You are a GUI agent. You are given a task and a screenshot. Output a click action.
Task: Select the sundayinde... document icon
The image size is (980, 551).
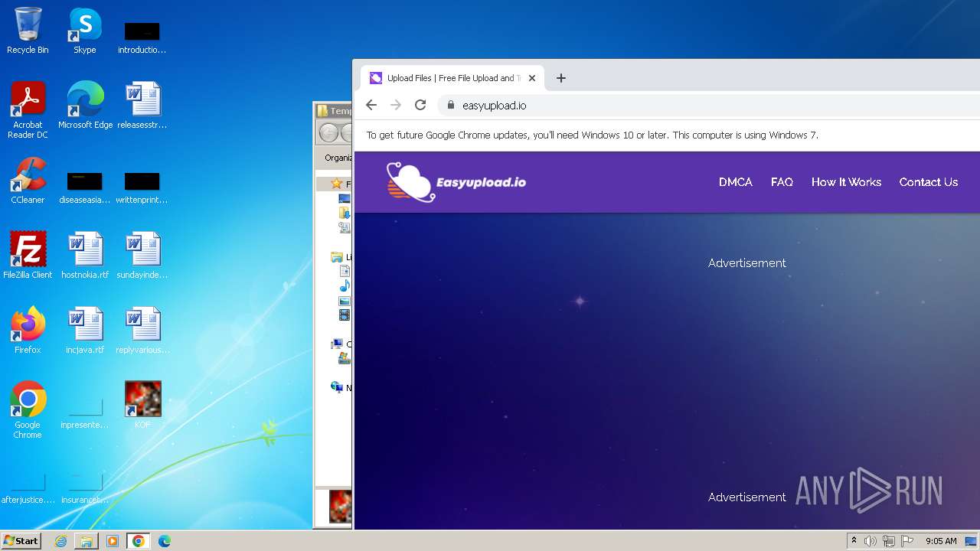click(142, 256)
